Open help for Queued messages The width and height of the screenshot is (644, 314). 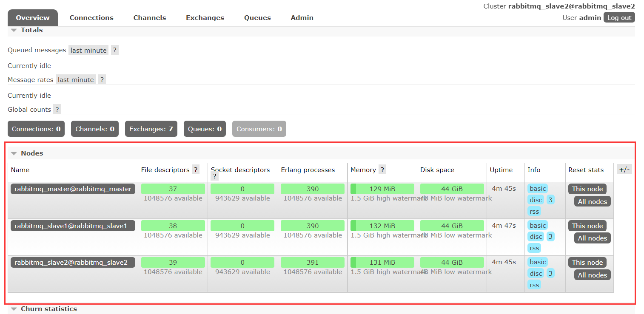(115, 50)
